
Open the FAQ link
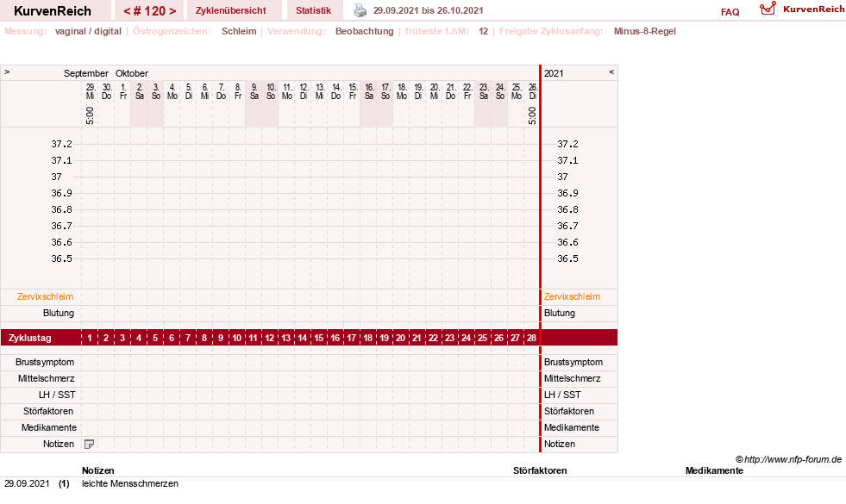730,12
